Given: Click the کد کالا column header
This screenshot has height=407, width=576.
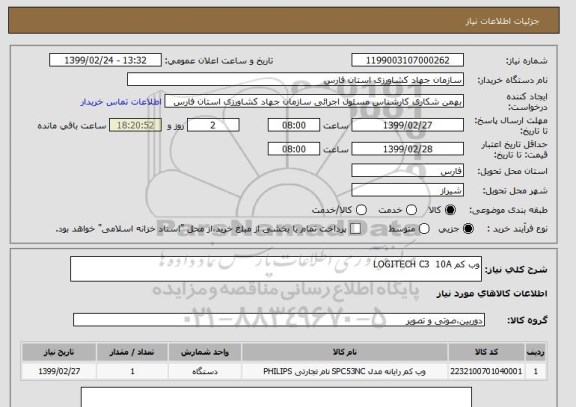Looking at the screenshot, I should tap(486, 352).
